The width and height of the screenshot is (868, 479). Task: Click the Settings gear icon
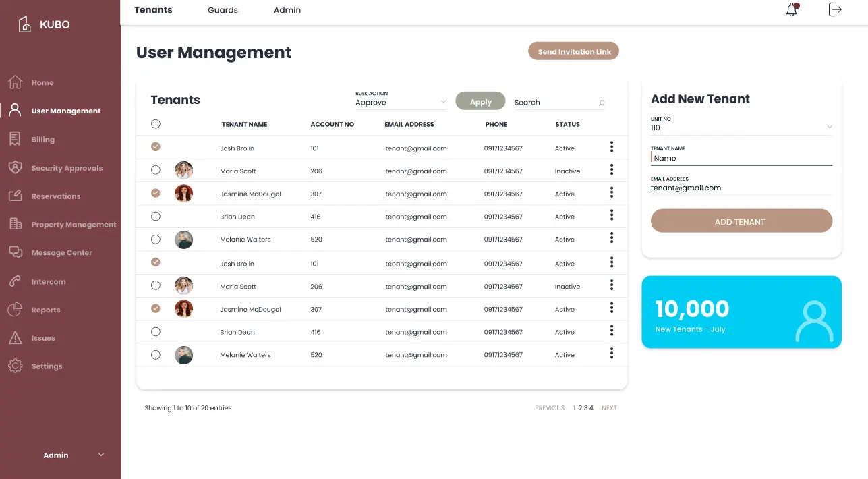pyautogui.click(x=15, y=366)
